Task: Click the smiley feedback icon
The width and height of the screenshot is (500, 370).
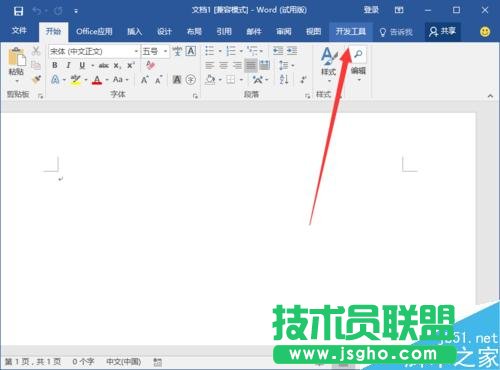Action: 485,32
